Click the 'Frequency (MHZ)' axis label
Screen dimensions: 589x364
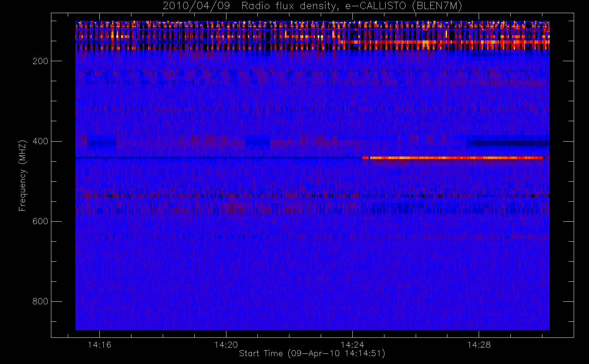pyautogui.click(x=23, y=175)
